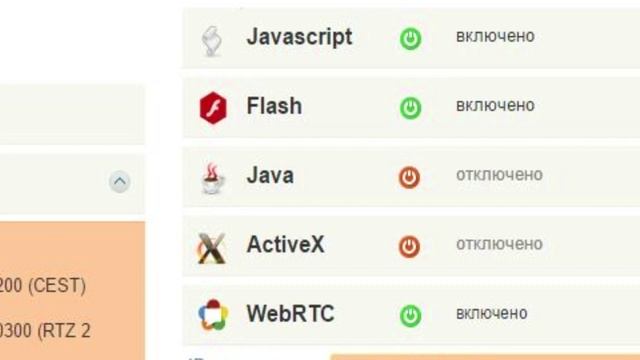Click the Java coffee cup icon
640x360 pixels.
213,178
